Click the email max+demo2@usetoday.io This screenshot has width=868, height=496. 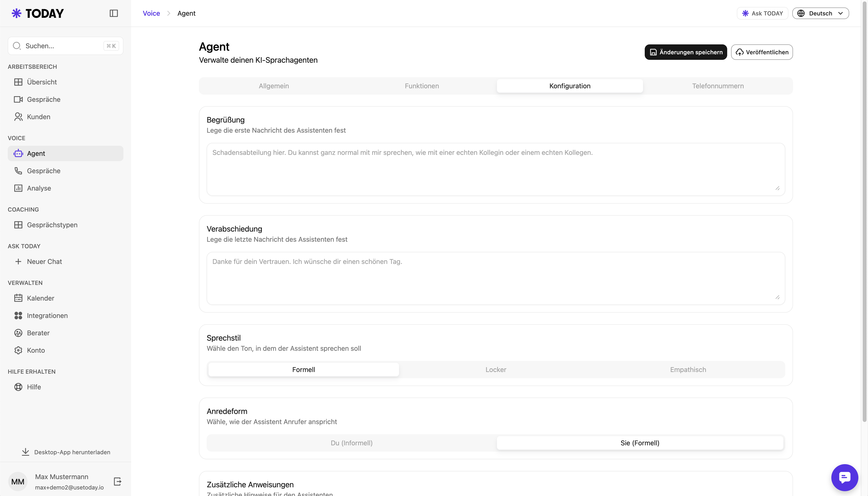69,488
